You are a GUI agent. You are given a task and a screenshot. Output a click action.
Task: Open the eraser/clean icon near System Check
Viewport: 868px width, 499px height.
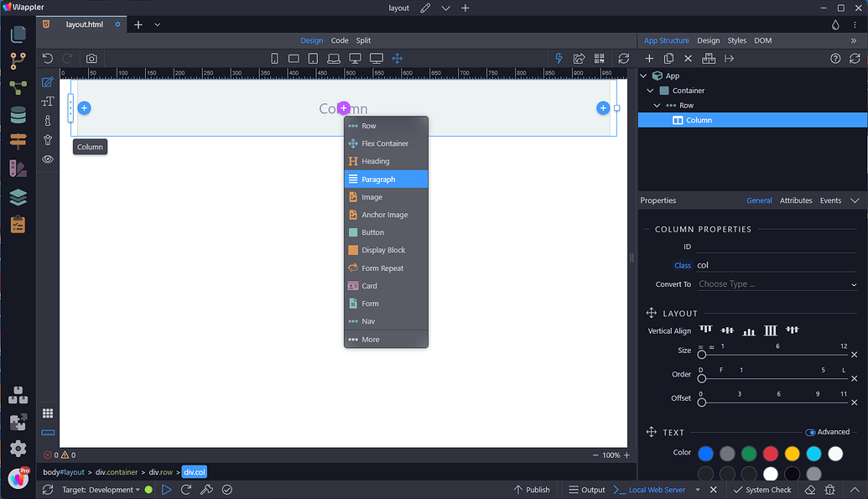point(810,490)
